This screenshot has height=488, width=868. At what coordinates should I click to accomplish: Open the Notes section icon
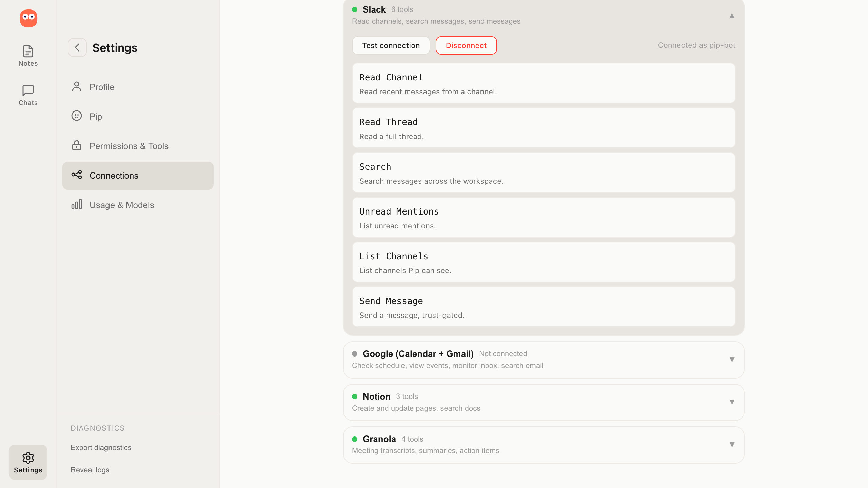[28, 51]
